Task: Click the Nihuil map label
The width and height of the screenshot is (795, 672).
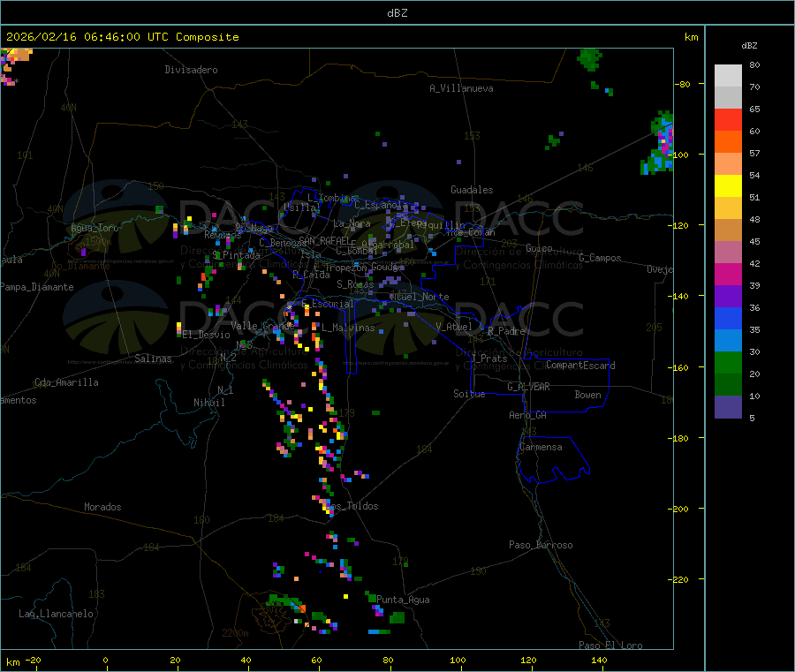Action: pos(208,403)
